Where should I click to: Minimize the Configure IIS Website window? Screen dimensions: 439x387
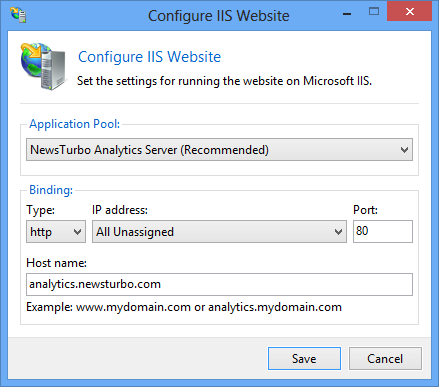click(347, 14)
